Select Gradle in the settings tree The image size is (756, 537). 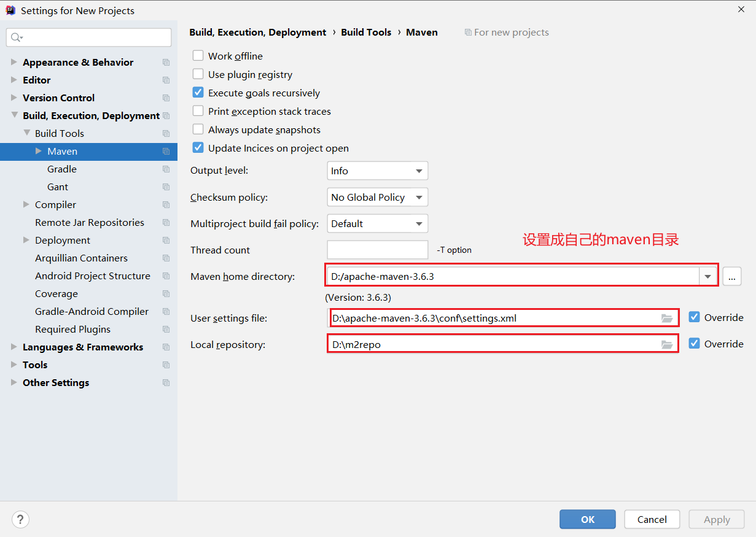62,169
